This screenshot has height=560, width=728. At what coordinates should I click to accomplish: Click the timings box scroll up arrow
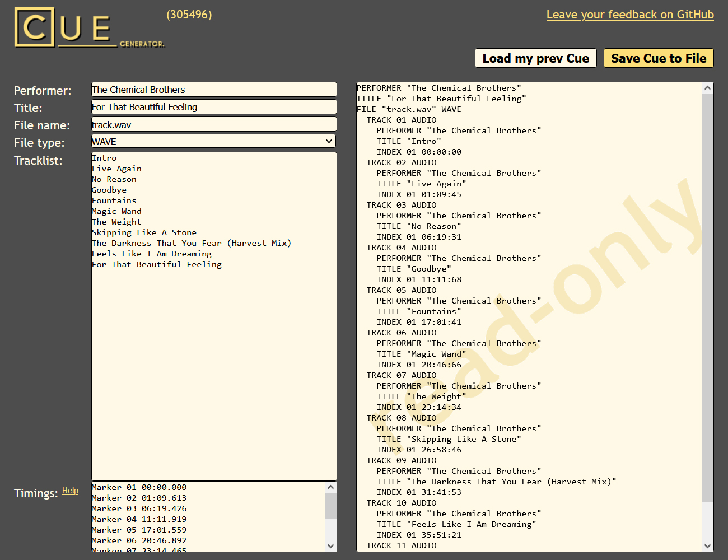[330, 487]
